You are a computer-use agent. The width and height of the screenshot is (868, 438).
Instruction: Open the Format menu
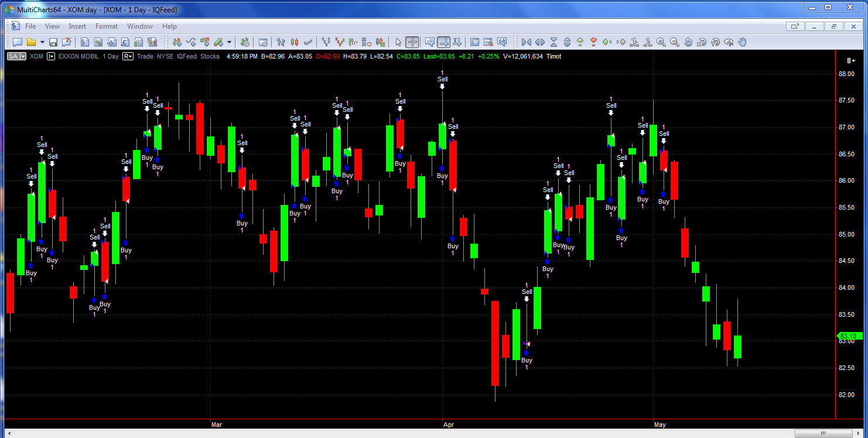pos(107,26)
